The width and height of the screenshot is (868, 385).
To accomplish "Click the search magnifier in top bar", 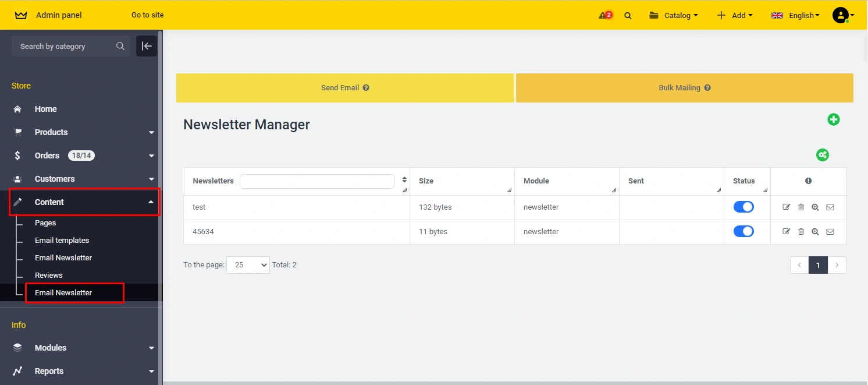I will click(x=628, y=16).
